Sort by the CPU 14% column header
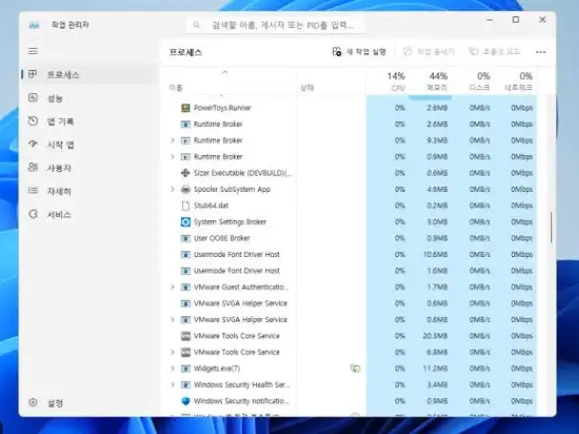Screen dimensions: 579x434 (x=388, y=82)
